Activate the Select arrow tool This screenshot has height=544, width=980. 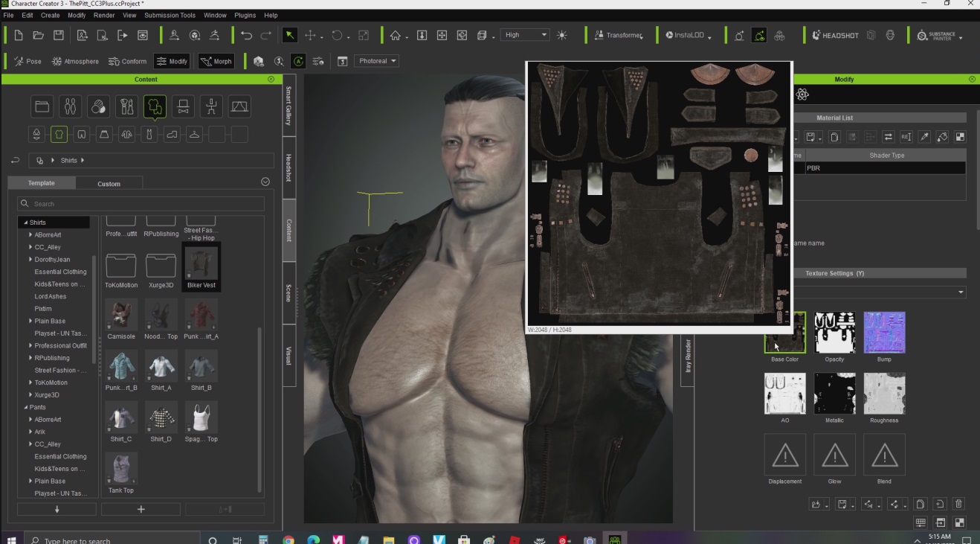tap(289, 35)
